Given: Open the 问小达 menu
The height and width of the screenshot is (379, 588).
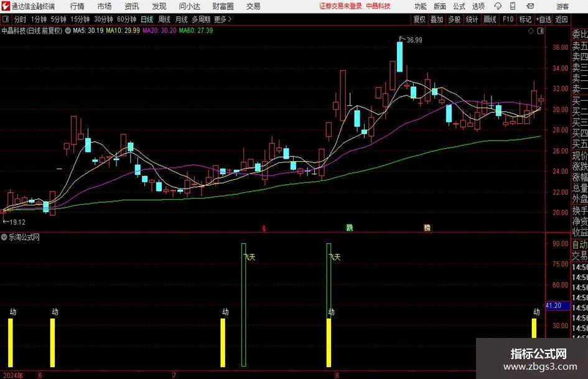Looking at the screenshot, I should pos(190,6).
